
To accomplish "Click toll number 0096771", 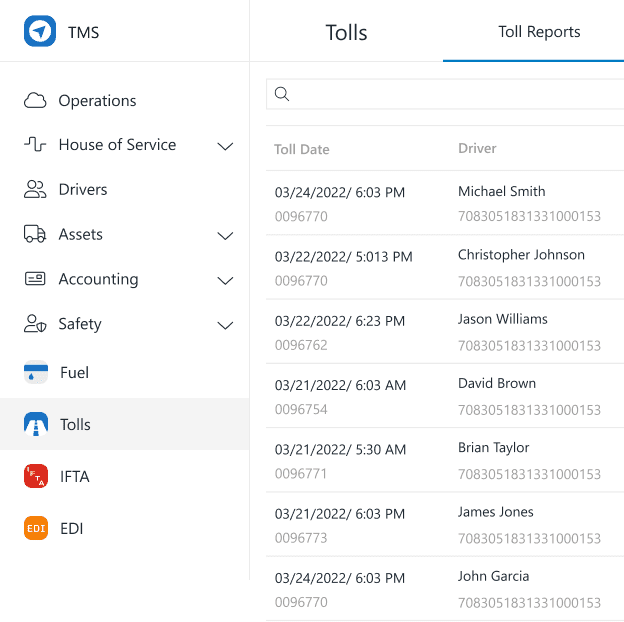I will (x=301, y=474).
